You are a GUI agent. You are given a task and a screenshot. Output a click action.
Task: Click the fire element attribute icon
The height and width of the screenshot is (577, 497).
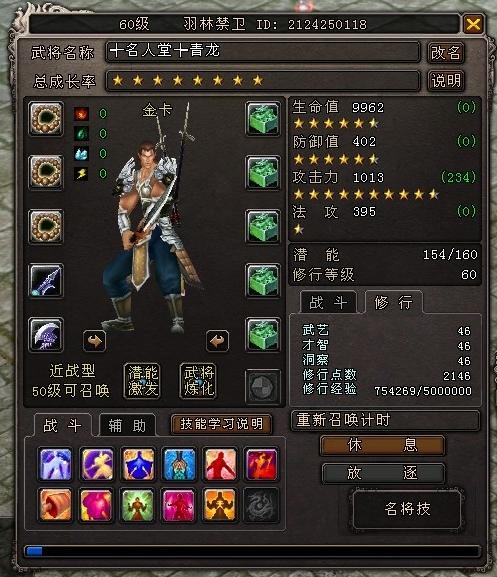[81, 114]
